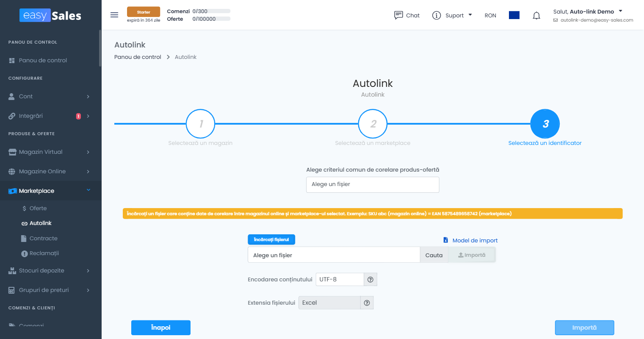
Task: Click the Înapoi button
Action: (161, 328)
